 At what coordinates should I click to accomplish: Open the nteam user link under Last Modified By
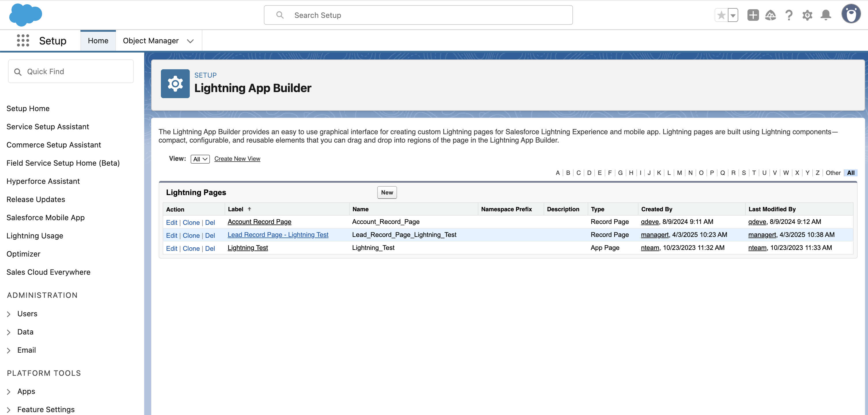point(758,248)
